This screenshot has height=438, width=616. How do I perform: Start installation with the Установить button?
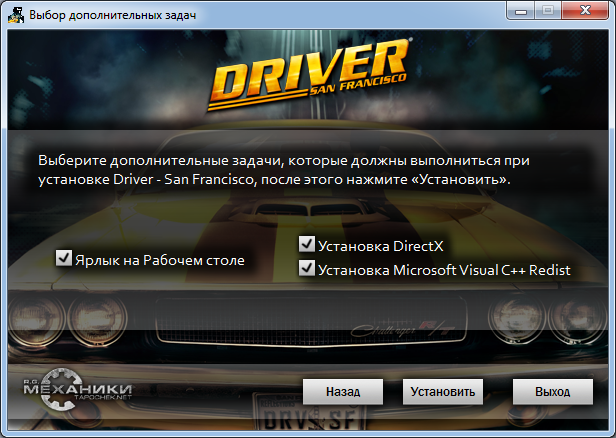[444, 391]
